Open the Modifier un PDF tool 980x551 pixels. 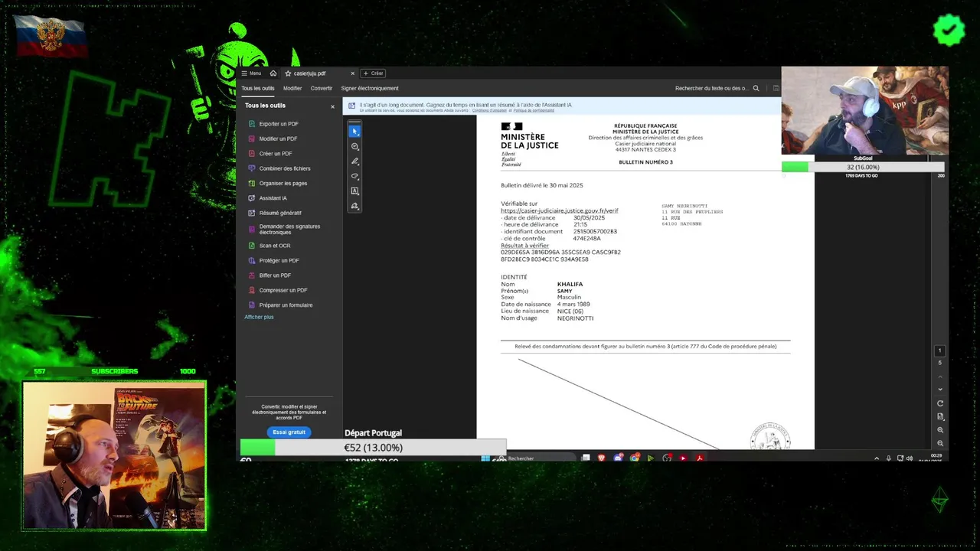click(x=278, y=139)
